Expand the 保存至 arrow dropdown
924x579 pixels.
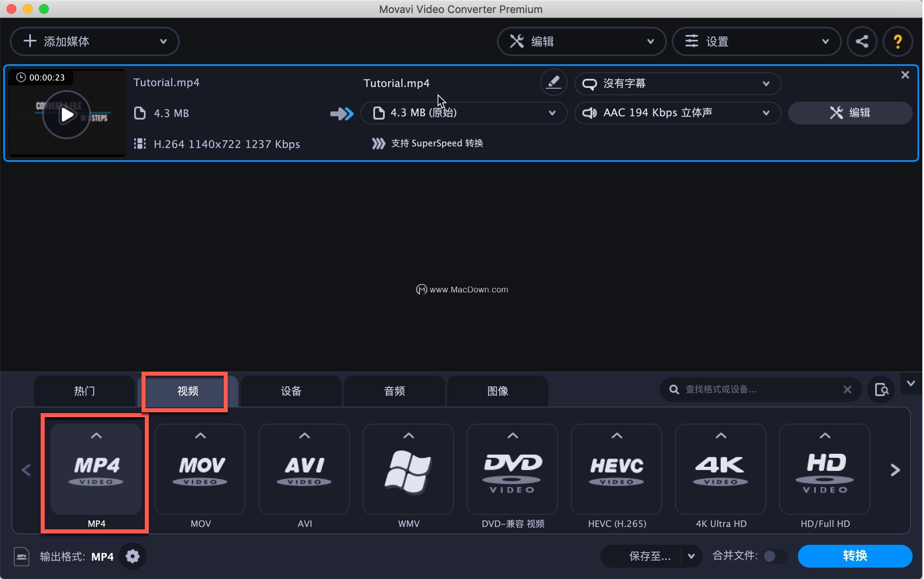[691, 556]
